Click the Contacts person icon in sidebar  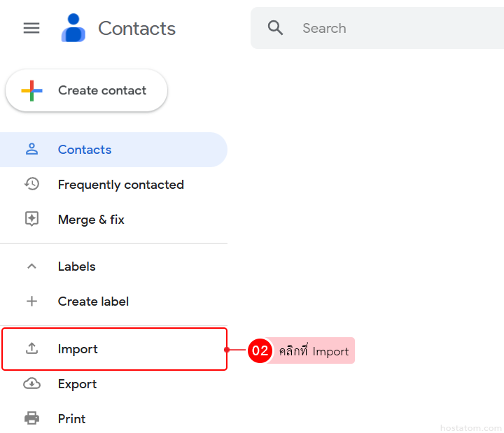pyautogui.click(x=31, y=149)
